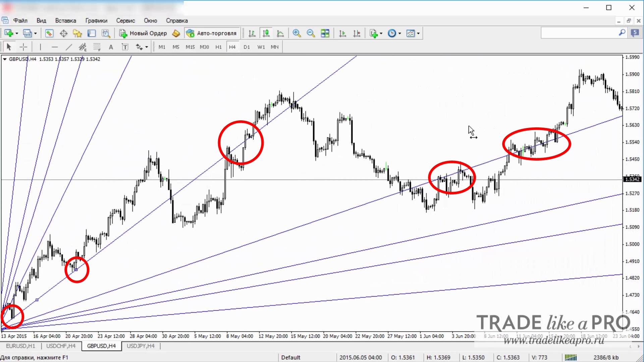Toggle the chart auto-scroll button
Viewport: 644px width, 362px height.
coord(342,33)
